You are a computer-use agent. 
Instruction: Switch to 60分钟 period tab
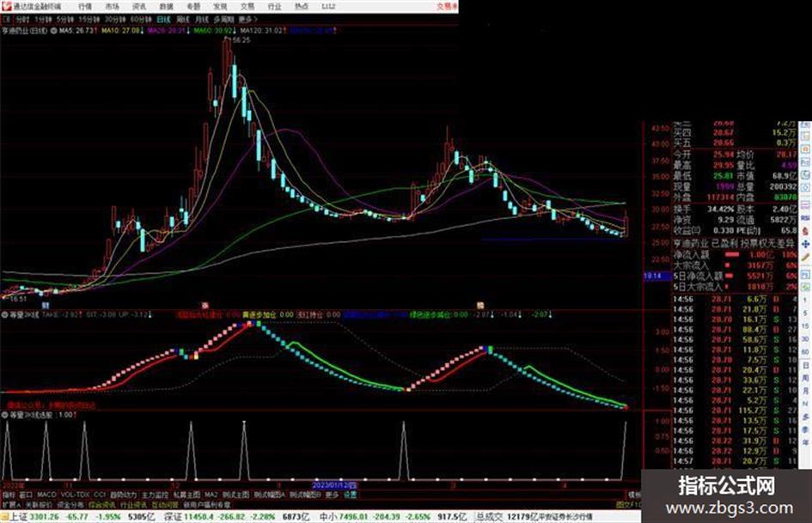[141, 20]
